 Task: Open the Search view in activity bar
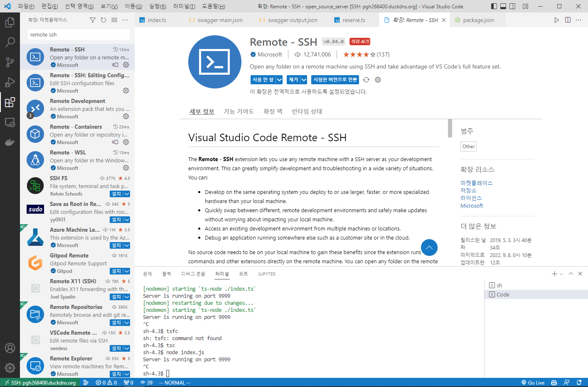tap(10, 42)
